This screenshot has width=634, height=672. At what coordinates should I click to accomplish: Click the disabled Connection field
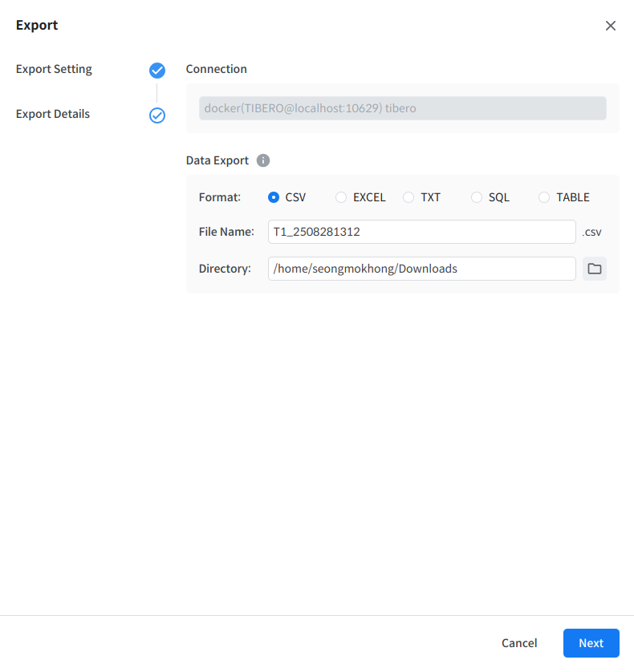(x=402, y=108)
